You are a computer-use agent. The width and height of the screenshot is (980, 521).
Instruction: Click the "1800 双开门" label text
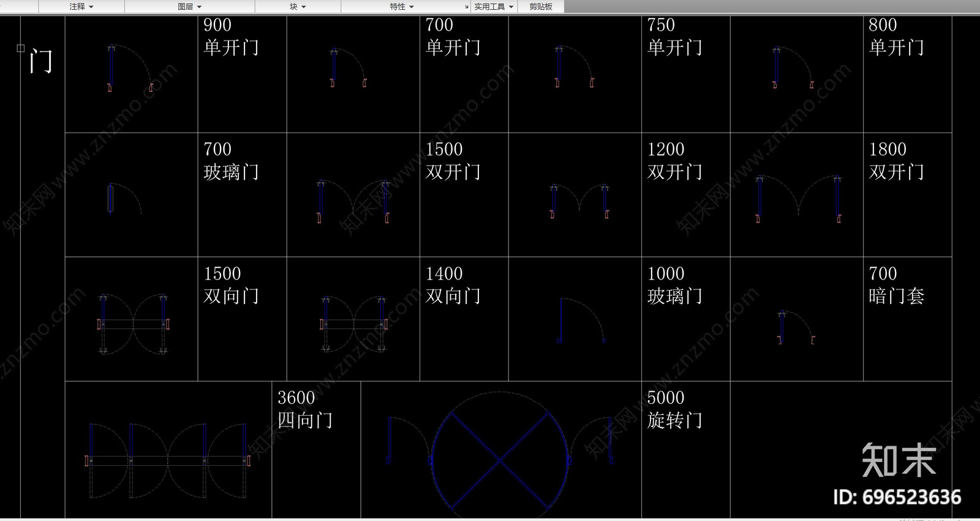896,161
